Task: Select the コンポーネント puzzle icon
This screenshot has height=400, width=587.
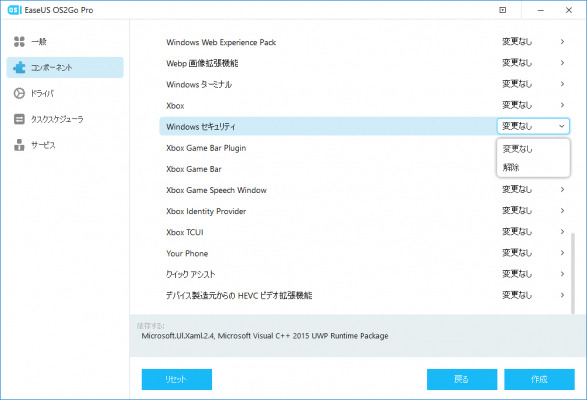Action: tap(19, 67)
